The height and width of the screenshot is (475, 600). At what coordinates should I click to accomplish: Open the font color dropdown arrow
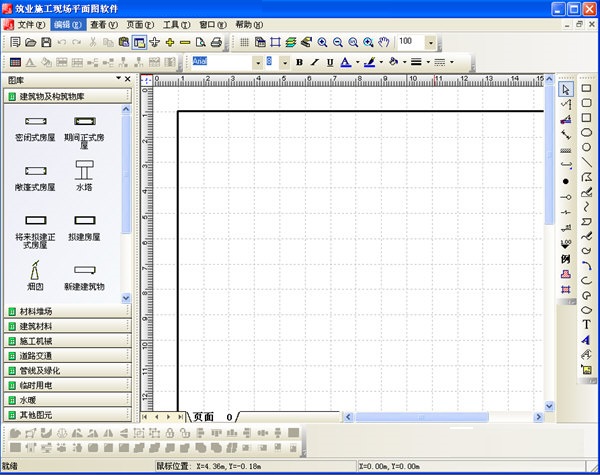pyautogui.click(x=358, y=62)
